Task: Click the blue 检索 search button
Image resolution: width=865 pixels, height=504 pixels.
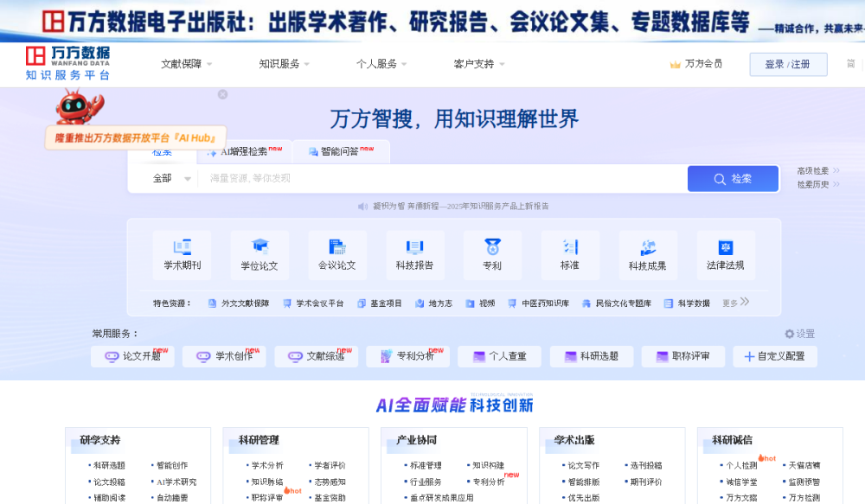Action: pyautogui.click(x=733, y=179)
